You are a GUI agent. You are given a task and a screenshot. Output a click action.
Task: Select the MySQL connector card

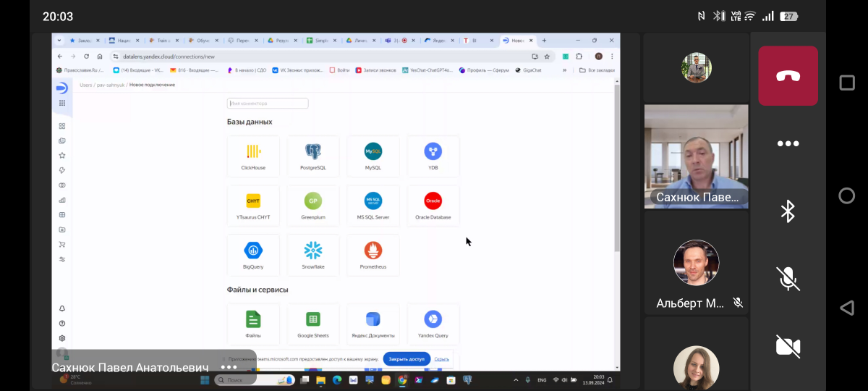point(373,156)
